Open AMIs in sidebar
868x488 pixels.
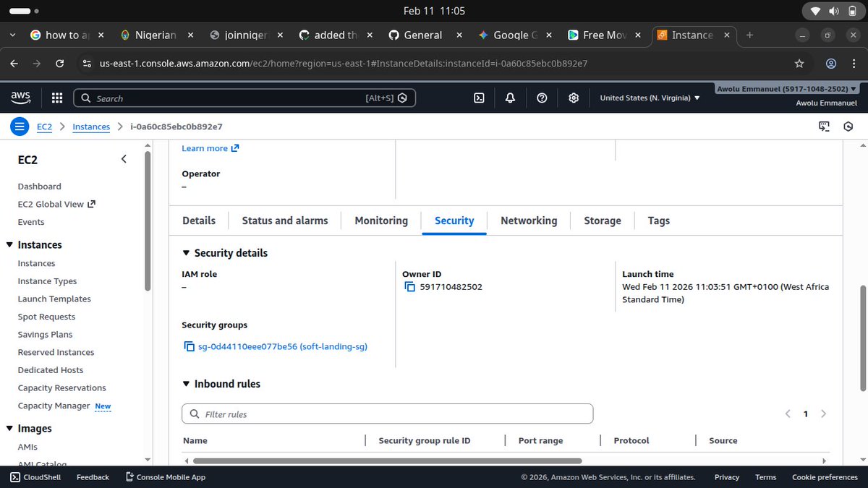[27, 448]
